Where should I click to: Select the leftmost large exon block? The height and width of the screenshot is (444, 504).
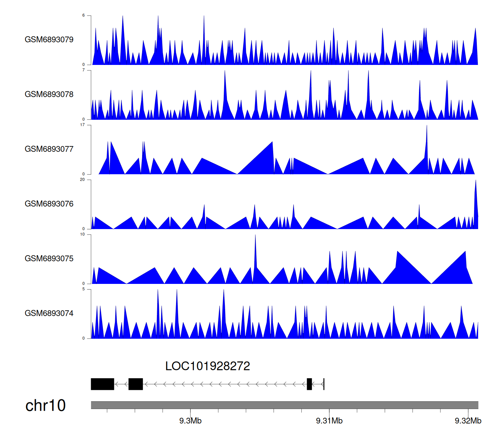tap(102, 384)
